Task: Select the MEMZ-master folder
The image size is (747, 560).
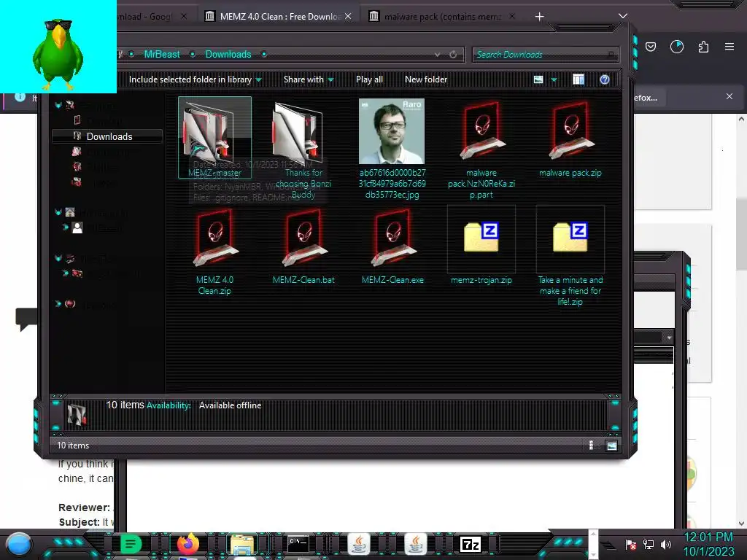Action: pyautogui.click(x=214, y=137)
